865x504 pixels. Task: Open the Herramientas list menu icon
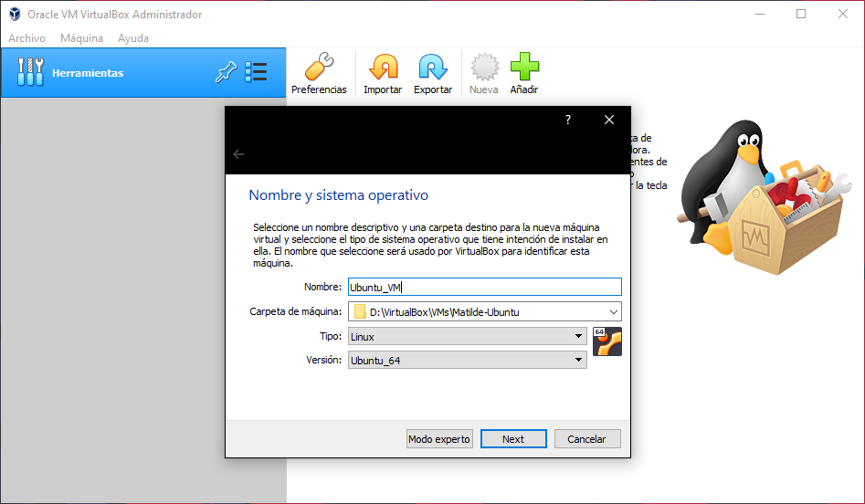coord(256,72)
